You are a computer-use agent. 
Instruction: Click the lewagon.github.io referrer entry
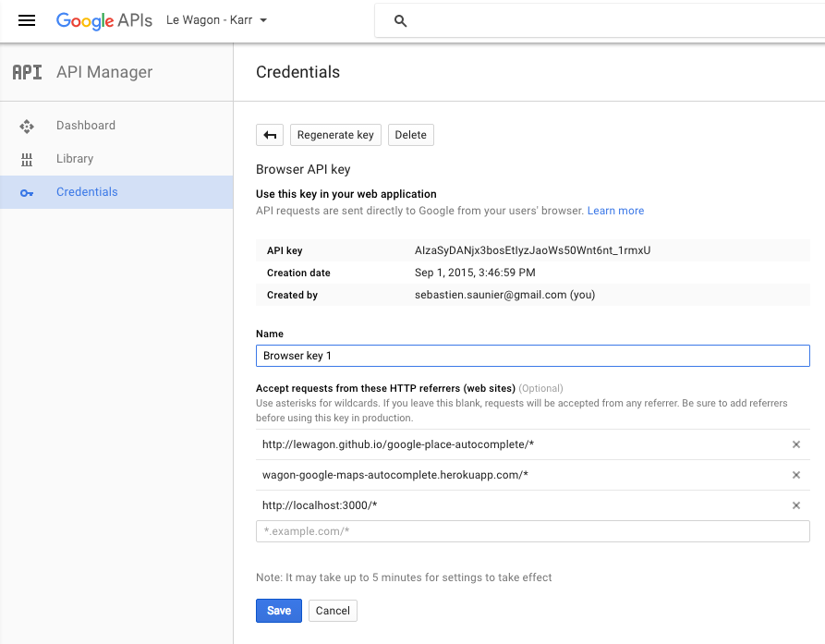(x=398, y=444)
